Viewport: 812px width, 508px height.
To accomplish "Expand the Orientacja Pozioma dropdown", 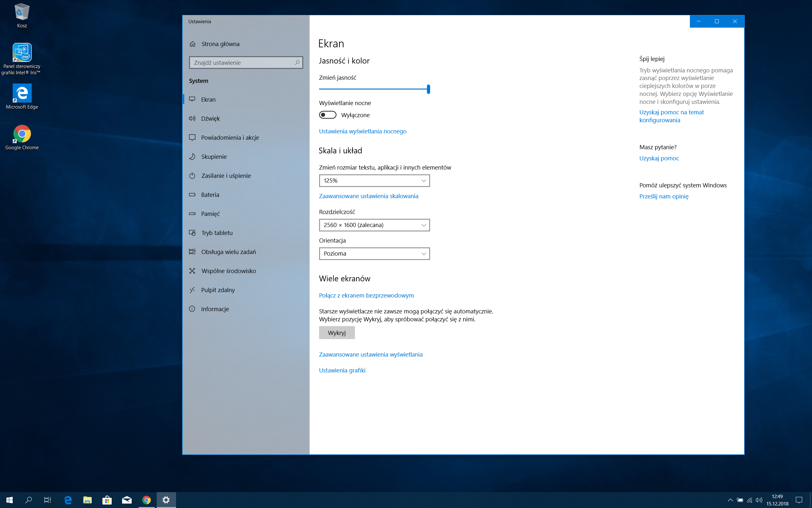I will click(375, 254).
